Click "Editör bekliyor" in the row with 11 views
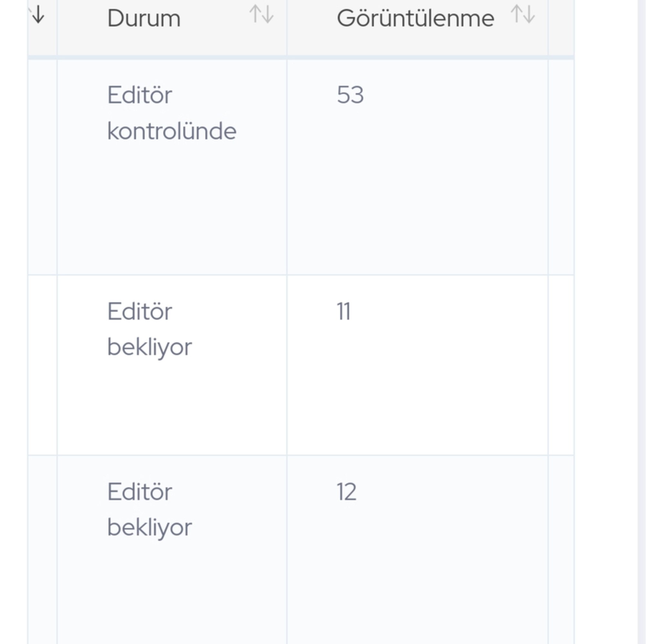The image size is (646, 644). pos(150,329)
